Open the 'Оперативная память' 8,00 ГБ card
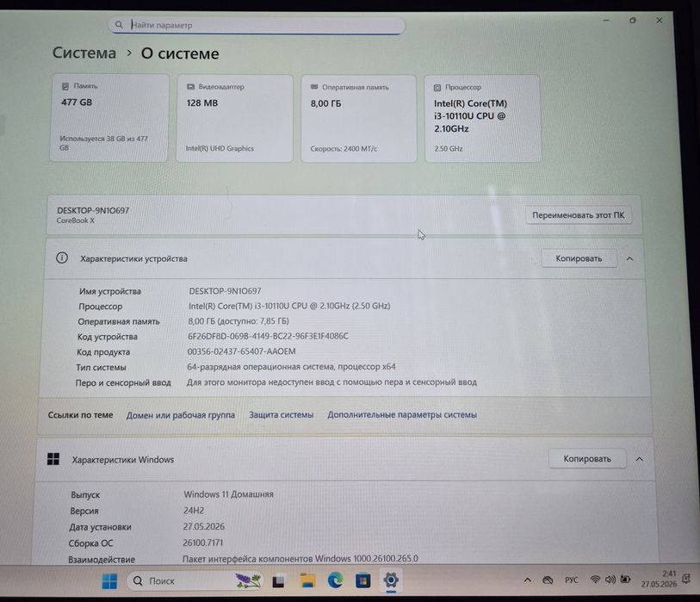The width and height of the screenshot is (700, 602). 359,119
